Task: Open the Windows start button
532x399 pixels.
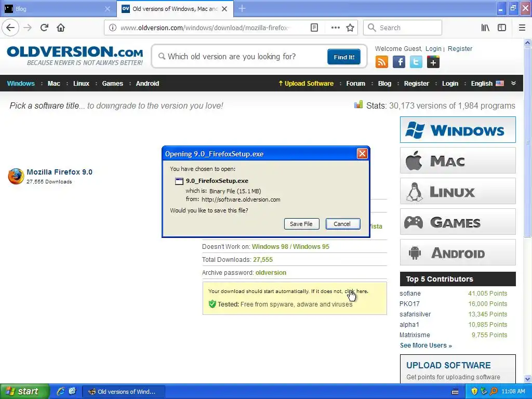Action: coord(24,391)
